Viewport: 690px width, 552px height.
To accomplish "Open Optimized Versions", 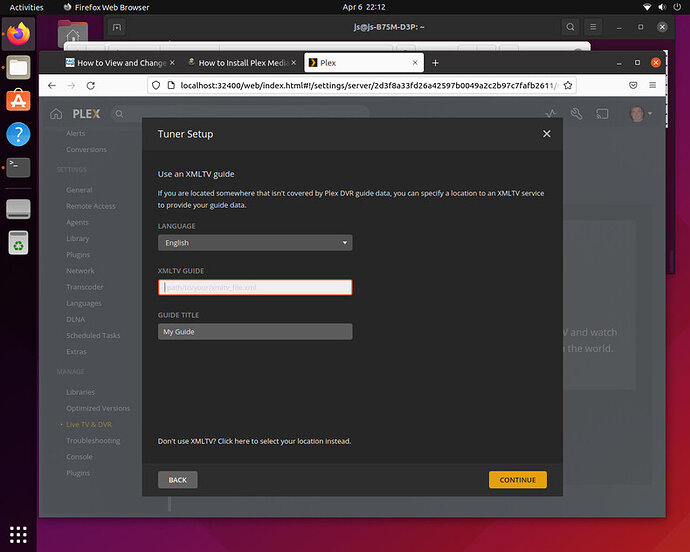I will coord(98,408).
